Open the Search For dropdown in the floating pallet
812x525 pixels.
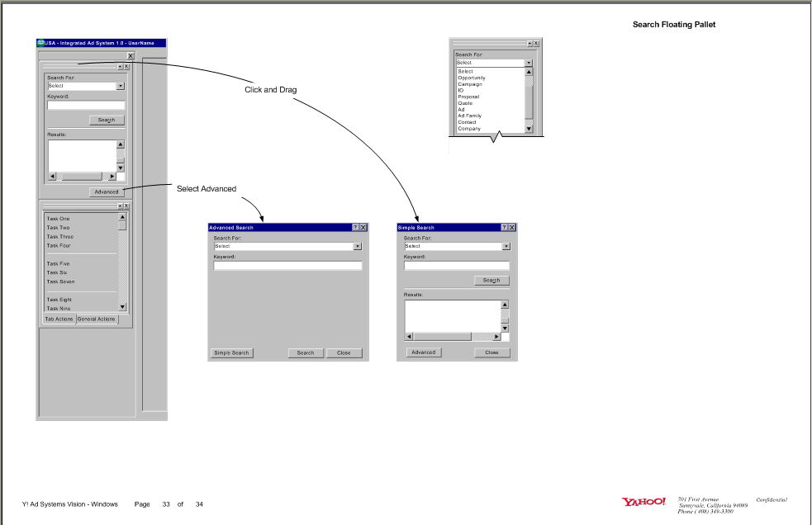[529, 62]
